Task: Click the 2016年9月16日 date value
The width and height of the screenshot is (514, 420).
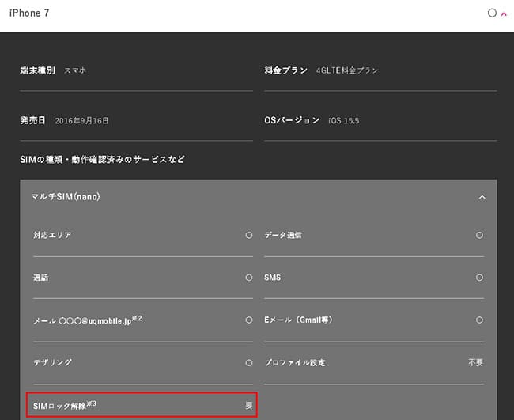Action: [81, 121]
